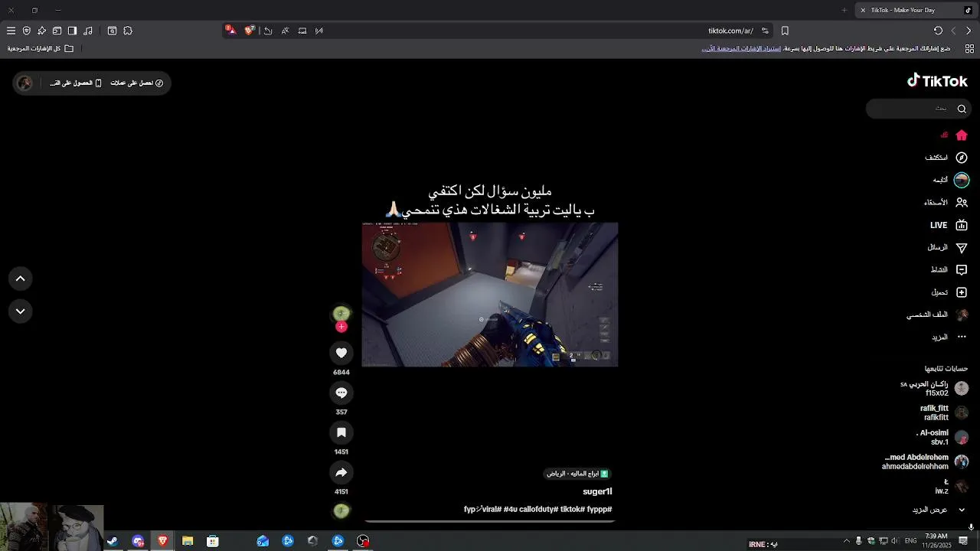Image resolution: width=980 pixels, height=551 pixels.
Task: Translate this page icon
Action: (285, 31)
